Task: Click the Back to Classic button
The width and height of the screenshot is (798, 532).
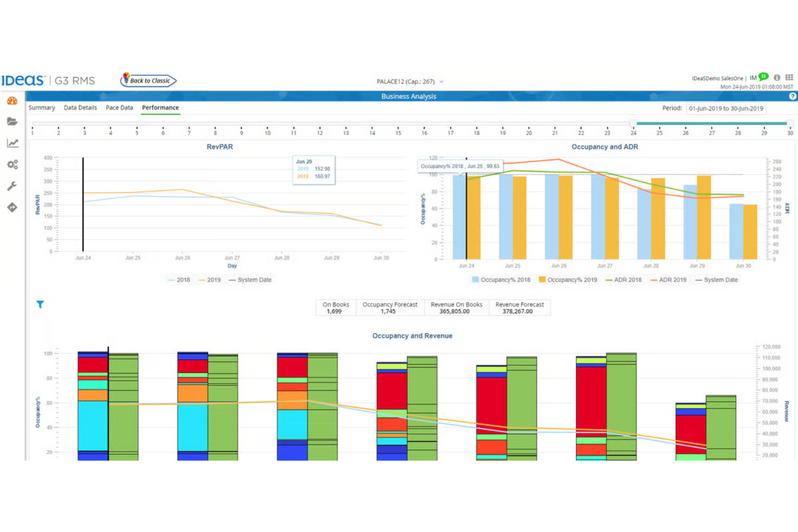Action: pyautogui.click(x=148, y=80)
